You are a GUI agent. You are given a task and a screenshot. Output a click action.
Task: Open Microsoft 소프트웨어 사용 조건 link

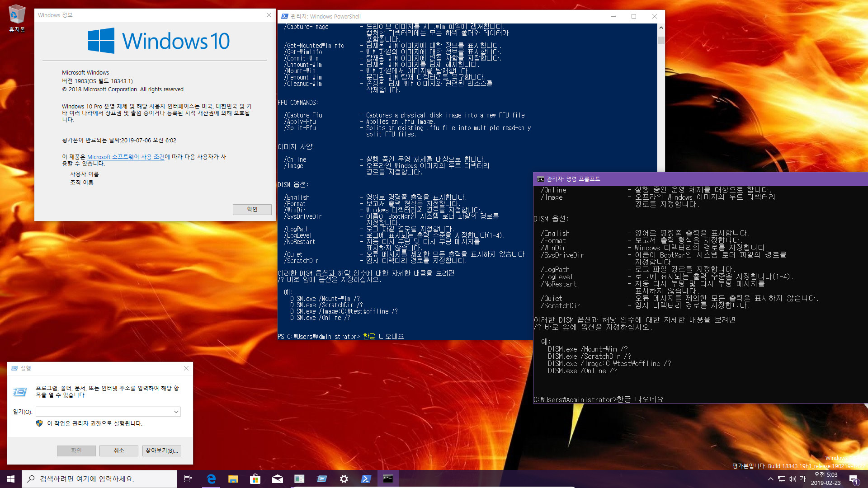pos(126,157)
